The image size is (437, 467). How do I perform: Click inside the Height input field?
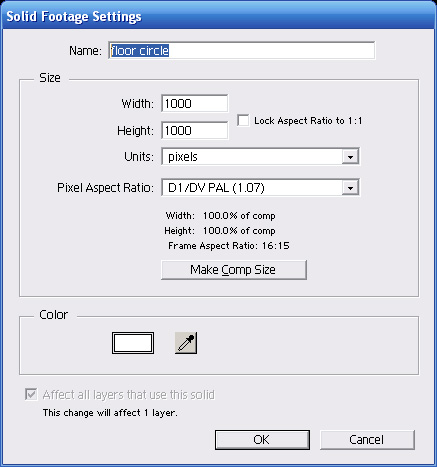click(195, 130)
